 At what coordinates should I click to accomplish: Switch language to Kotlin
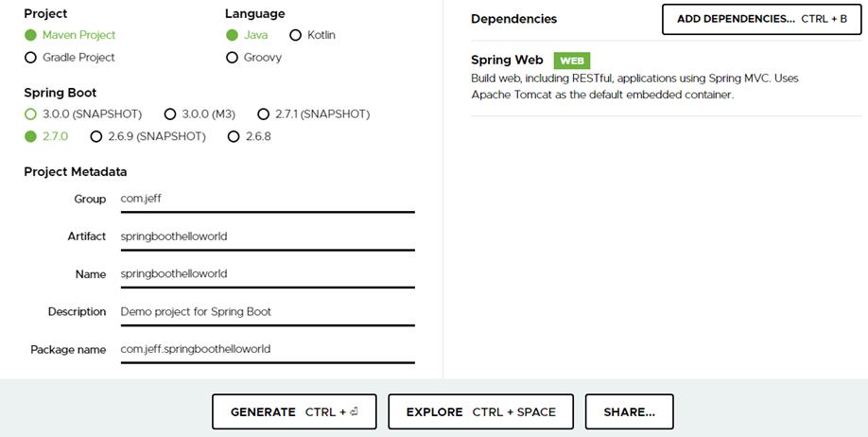295,35
